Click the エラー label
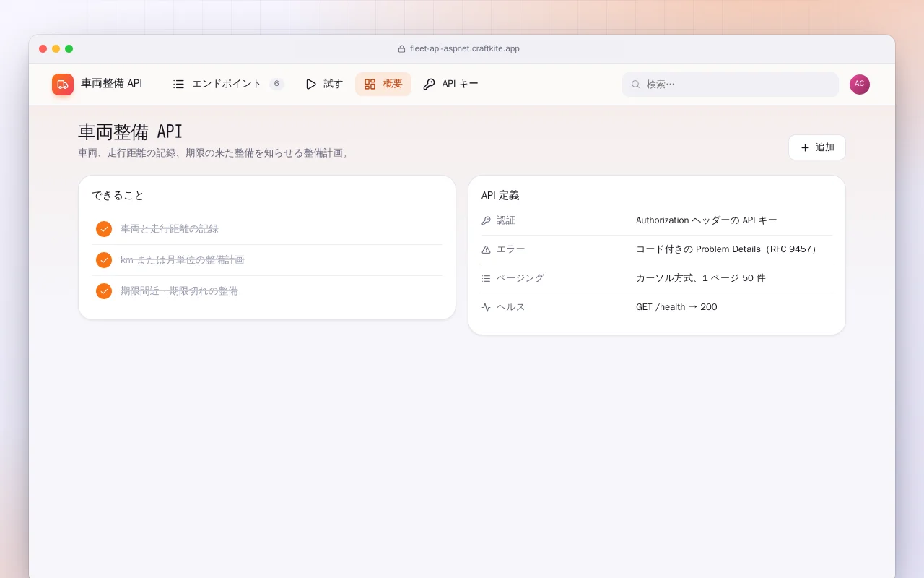Image resolution: width=924 pixels, height=578 pixels. point(511,249)
